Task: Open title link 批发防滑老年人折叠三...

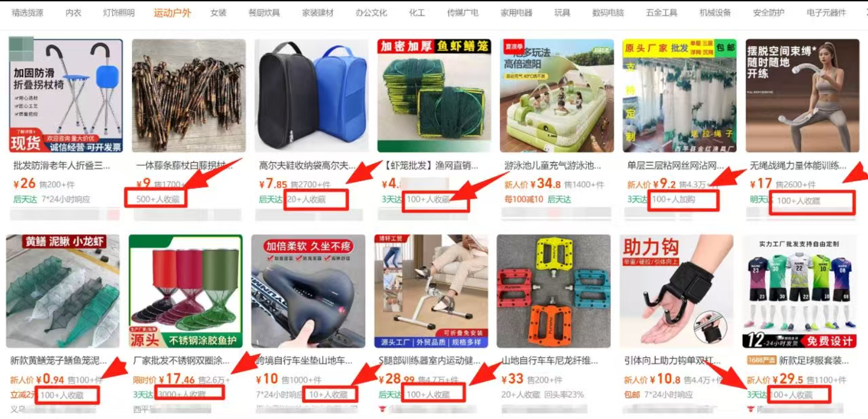Action: click(x=62, y=166)
